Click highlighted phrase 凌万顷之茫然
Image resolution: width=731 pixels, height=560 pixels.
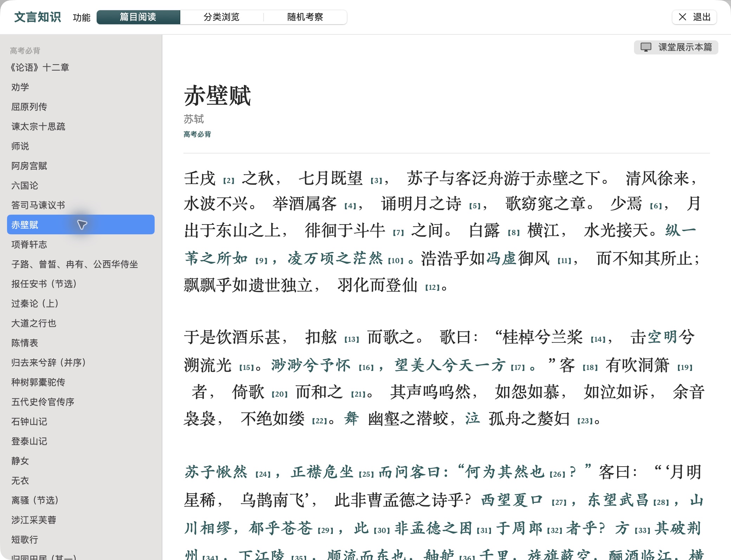coord(335,258)
